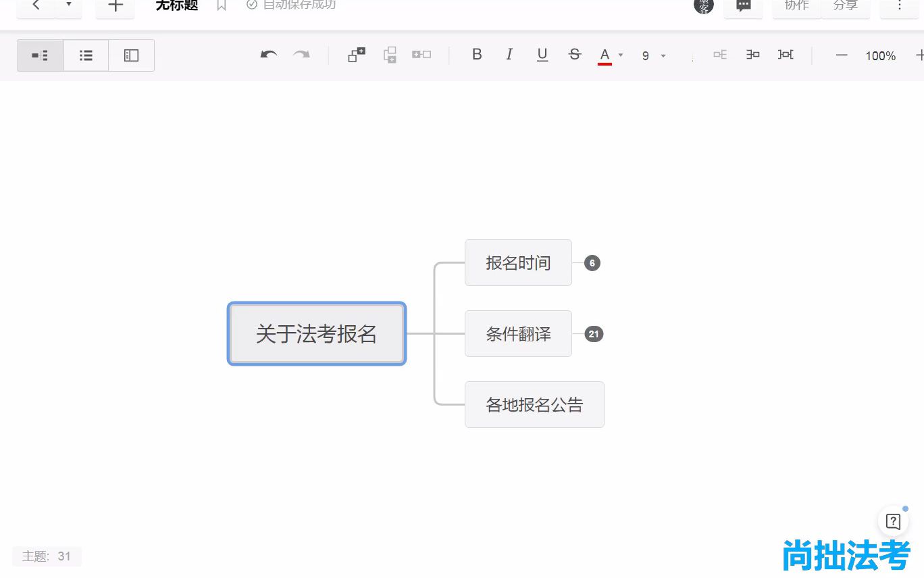Image resolution: width=924 pixels, height=578 pixels.
Task: Open the three-dot more options menu
Action: pos(899,6)
